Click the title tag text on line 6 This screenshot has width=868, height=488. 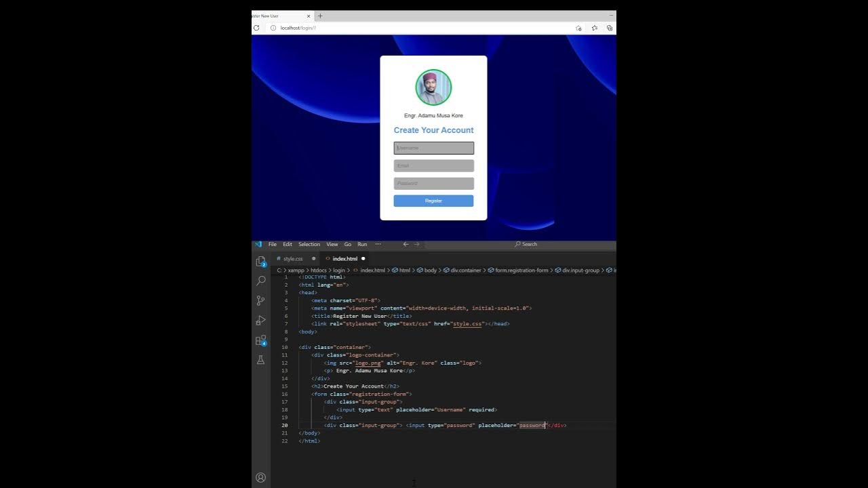click(359, 316)
